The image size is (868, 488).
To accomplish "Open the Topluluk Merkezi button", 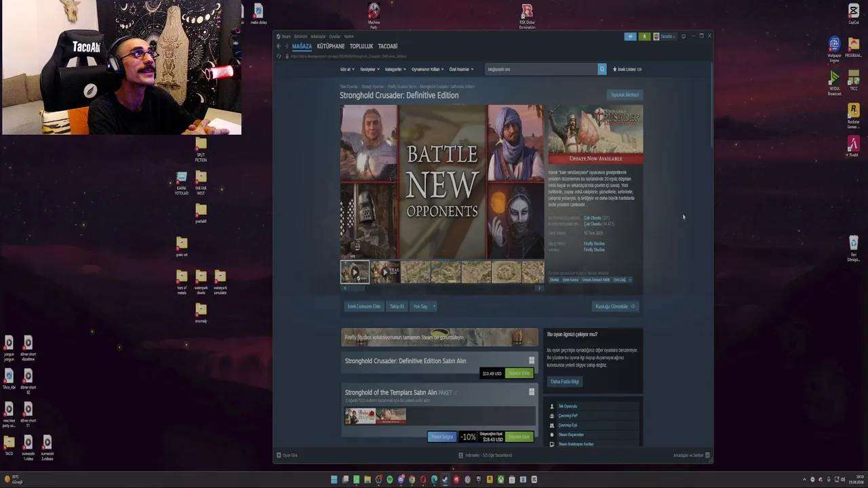I will coord(625,95).
